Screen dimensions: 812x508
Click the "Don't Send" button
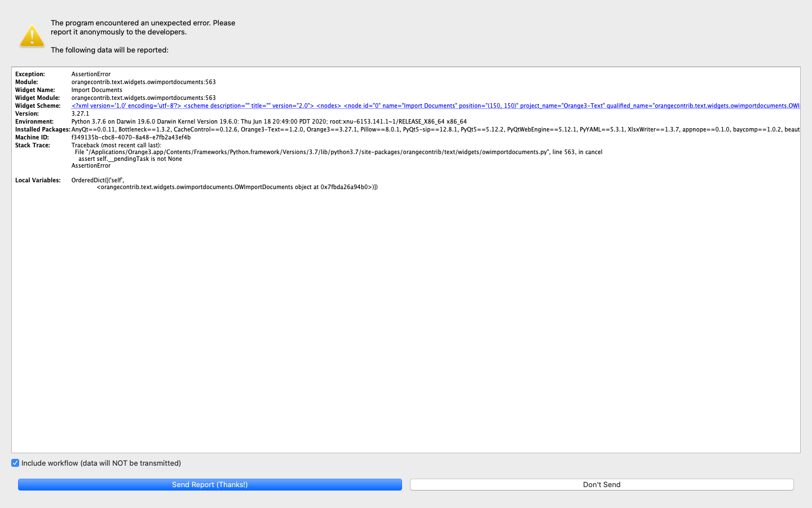602,484
